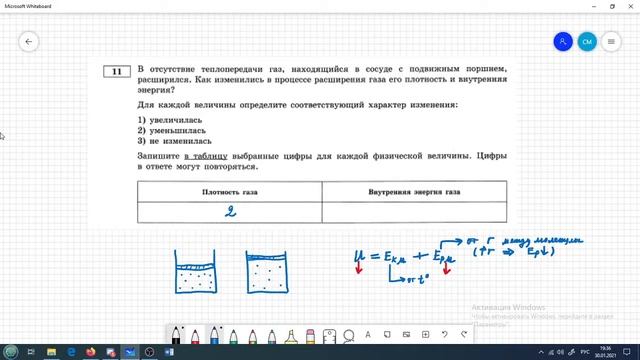Viewport: 640px width, 360px height.
Task: Add a text box with the A tool
Action: pos(368,335)
